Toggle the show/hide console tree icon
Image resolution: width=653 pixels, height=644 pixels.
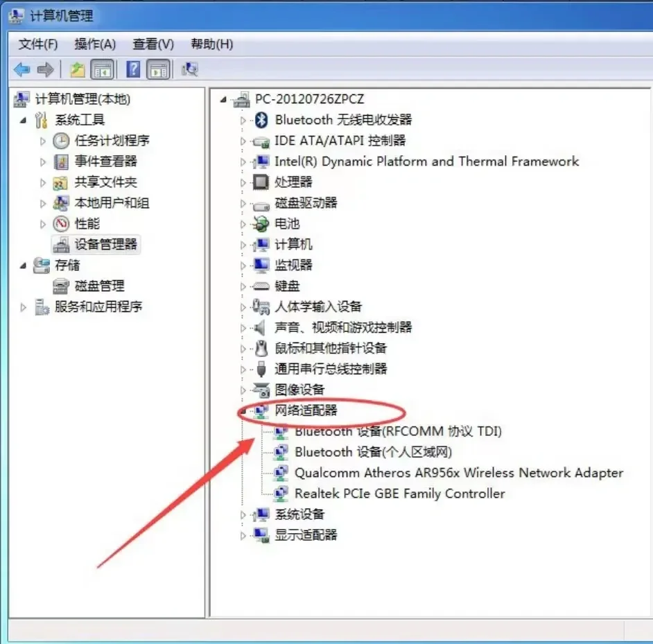point(102,69)
